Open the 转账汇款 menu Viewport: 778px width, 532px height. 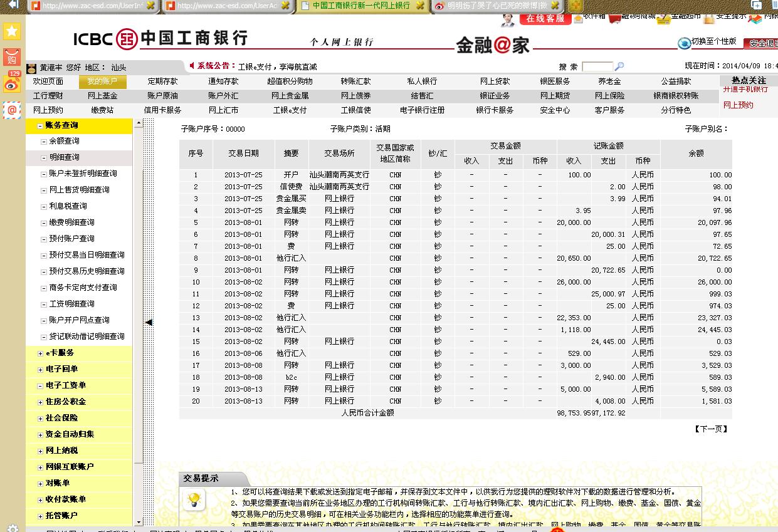coord(355,81)
